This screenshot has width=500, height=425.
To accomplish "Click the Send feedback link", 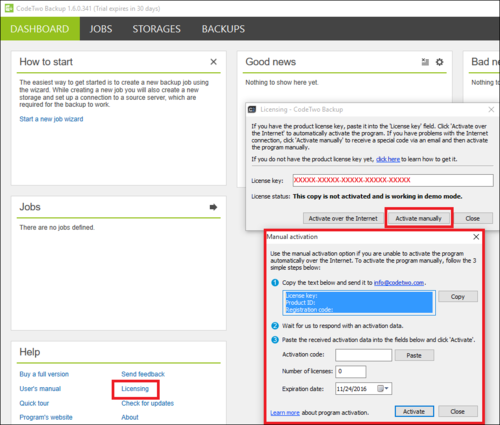I will [143, 374].
